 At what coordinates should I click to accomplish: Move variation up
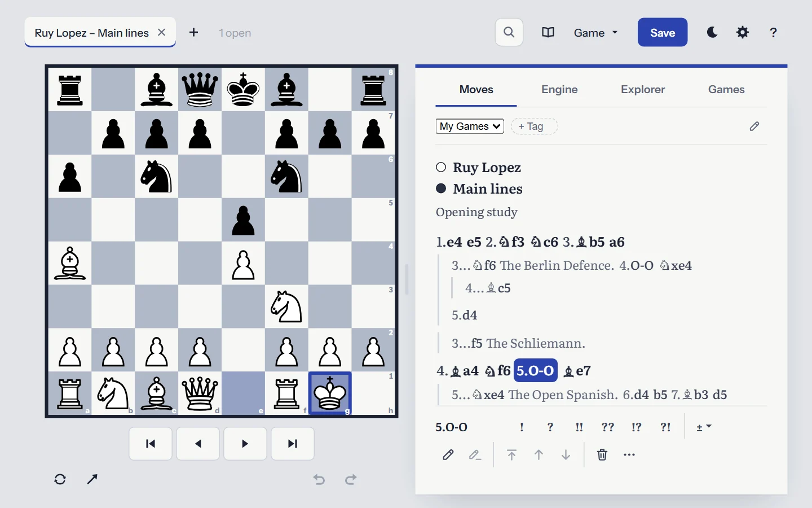tap(539, 455)
